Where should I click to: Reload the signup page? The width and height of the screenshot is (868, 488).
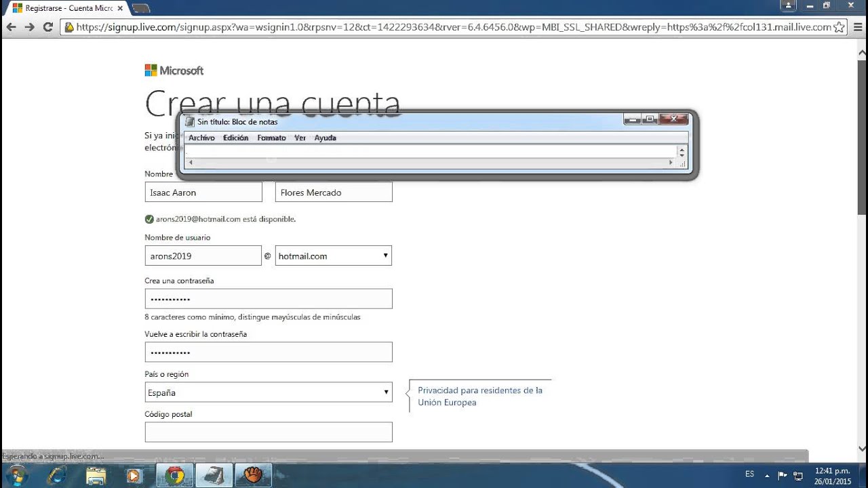point(47,28)
